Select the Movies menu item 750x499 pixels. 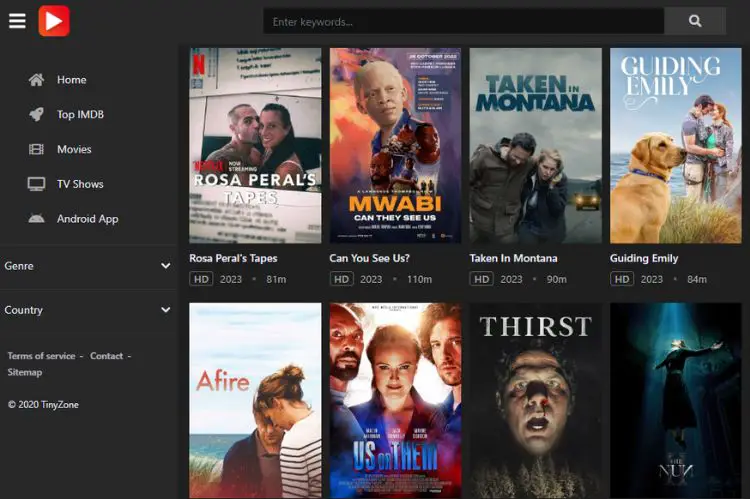pyautogui.click(x=74, y=149)
